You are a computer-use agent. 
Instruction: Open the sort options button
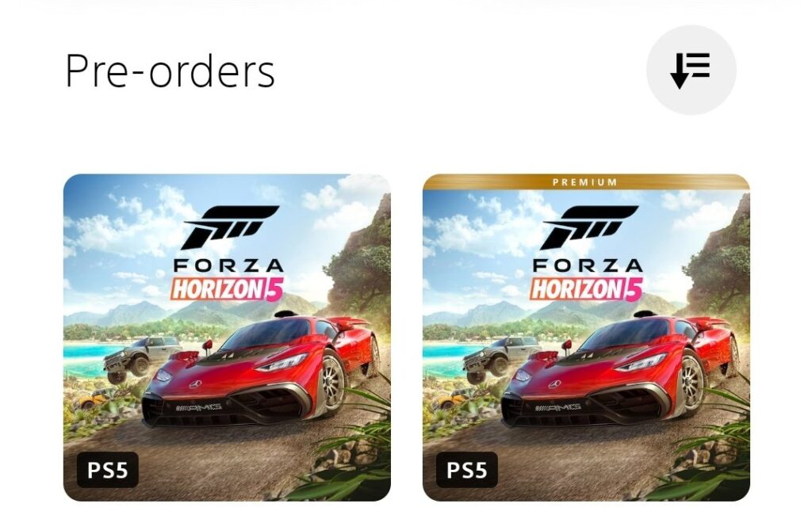691,70
